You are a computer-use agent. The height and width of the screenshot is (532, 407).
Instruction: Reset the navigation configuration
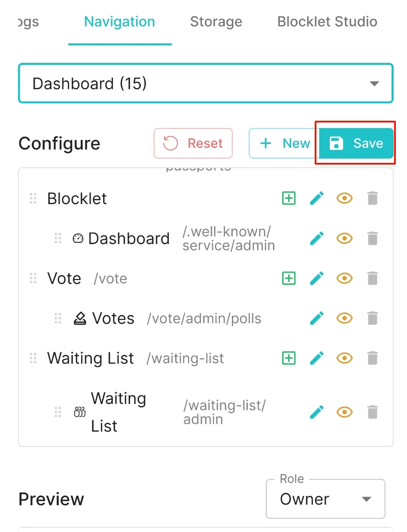tap(193, 143)
